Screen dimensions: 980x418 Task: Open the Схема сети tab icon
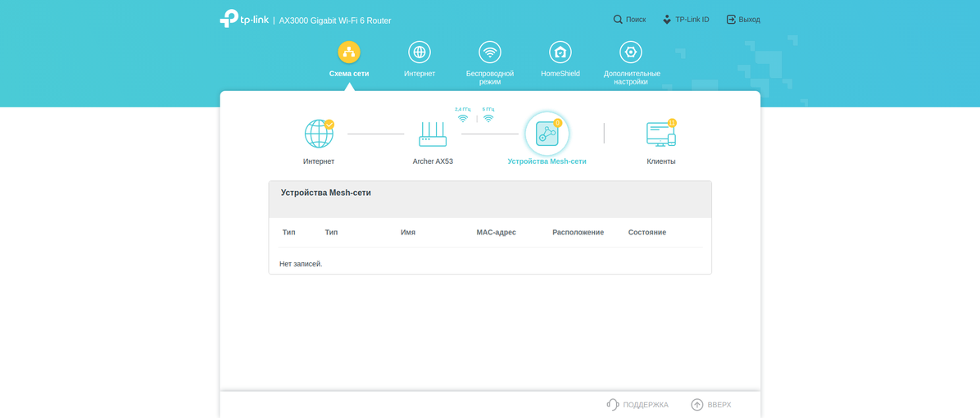click(349, 52)
